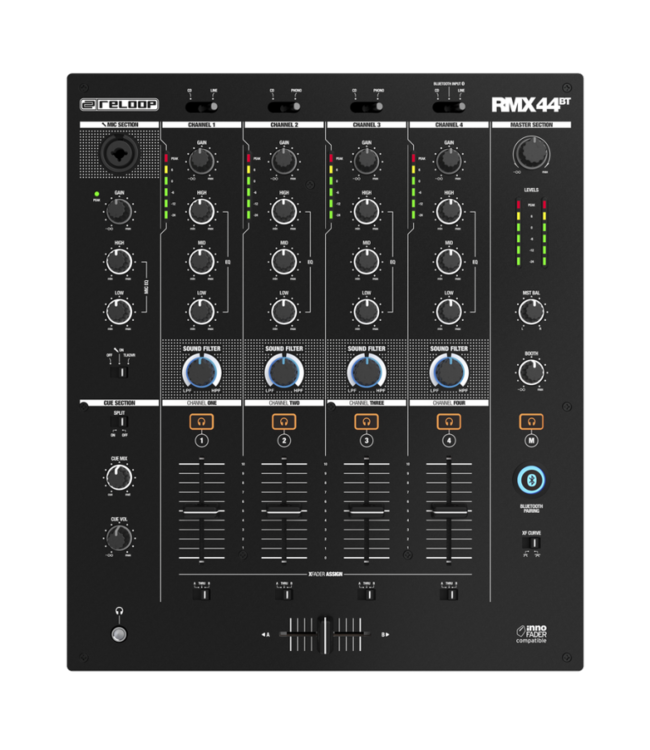Click the Master Balance knob
650x750 pixels.
531,312
